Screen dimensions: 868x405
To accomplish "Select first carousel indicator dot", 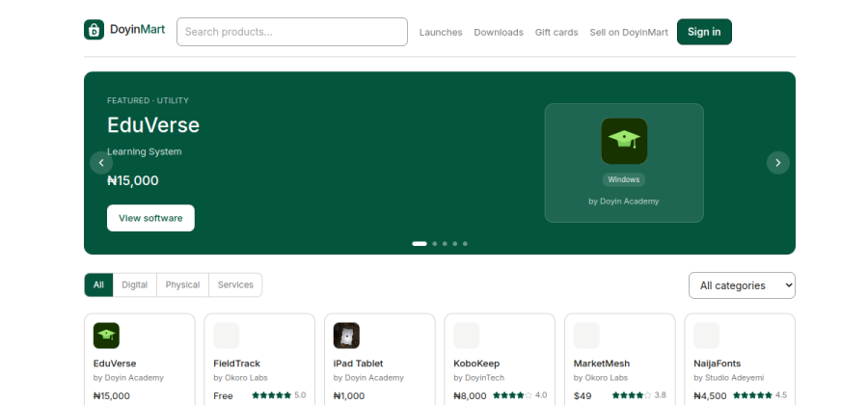I will (x=420, y=243).
